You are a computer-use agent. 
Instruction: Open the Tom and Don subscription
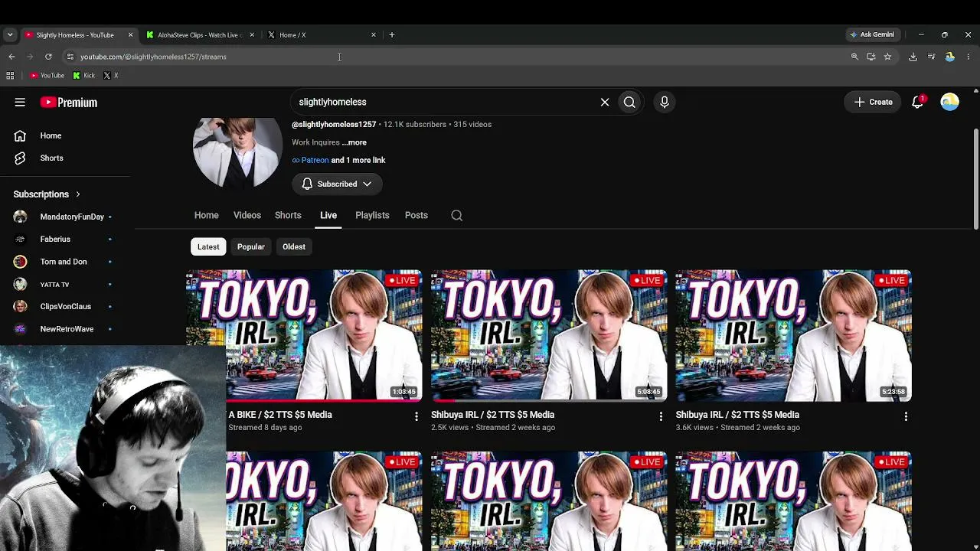click(65, 262)
